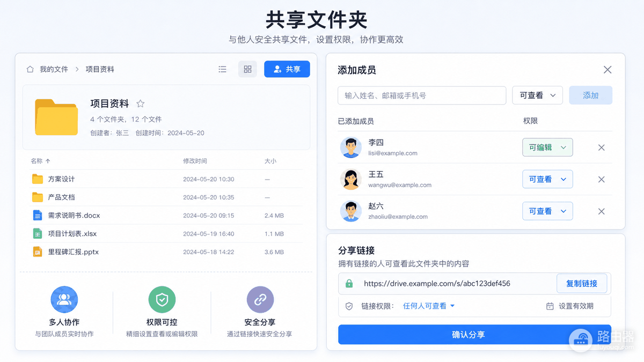Image resolution: width=644 pixels, height=362 pixels.
Task: Click the 2.4 MB size cell
Action: 274,215
